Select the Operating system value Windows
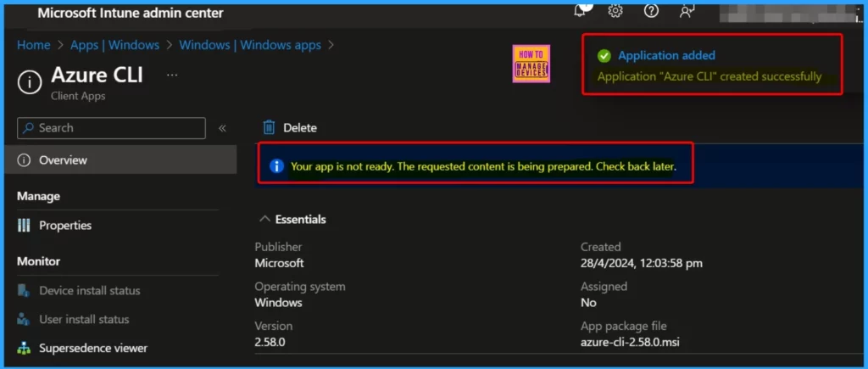The width and height of the screenshot is (868, 369). pyautogui.click(x=278, y=303)
